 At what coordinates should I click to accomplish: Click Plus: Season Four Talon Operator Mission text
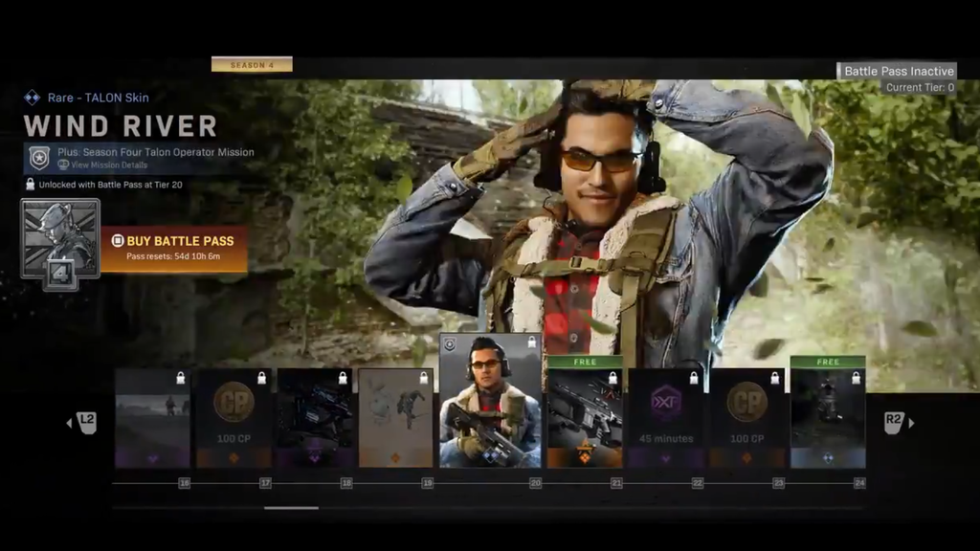coord(156,152)
